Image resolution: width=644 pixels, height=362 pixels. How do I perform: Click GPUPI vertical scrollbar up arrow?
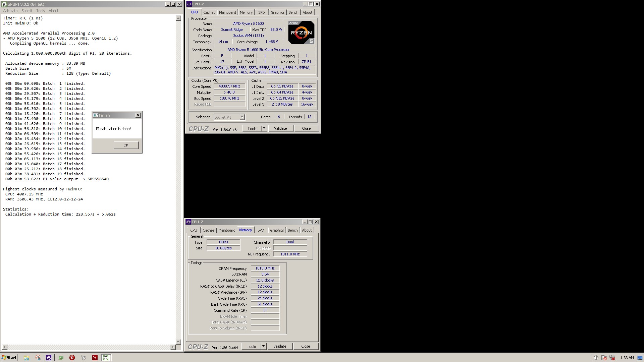click(x=178, y=18)
